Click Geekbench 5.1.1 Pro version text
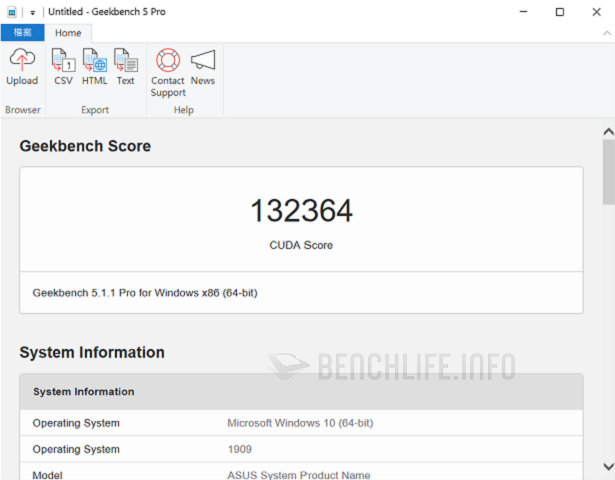 click(145, 293)
